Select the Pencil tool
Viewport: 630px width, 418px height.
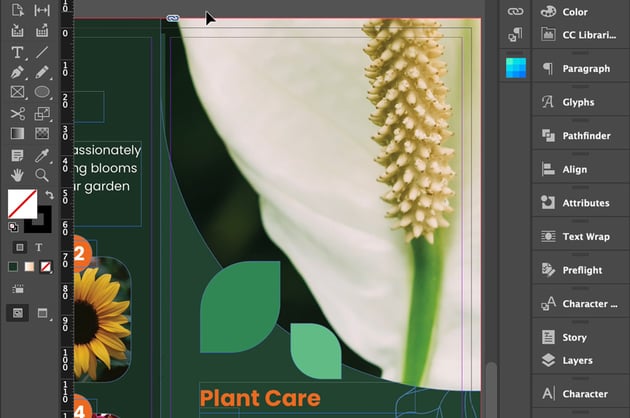tap(42, 72)
